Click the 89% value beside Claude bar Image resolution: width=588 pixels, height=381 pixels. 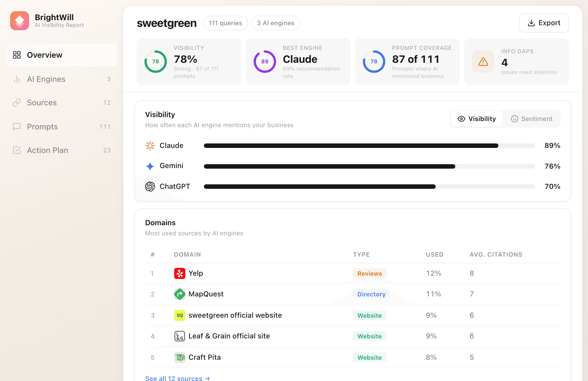coord(552,146)
